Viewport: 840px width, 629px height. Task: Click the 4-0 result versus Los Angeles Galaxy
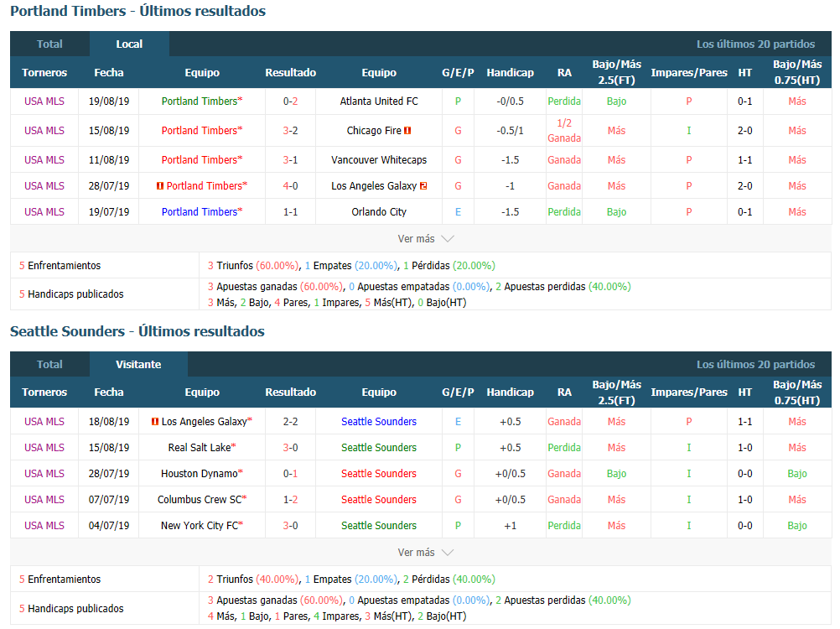click(290, 186)
